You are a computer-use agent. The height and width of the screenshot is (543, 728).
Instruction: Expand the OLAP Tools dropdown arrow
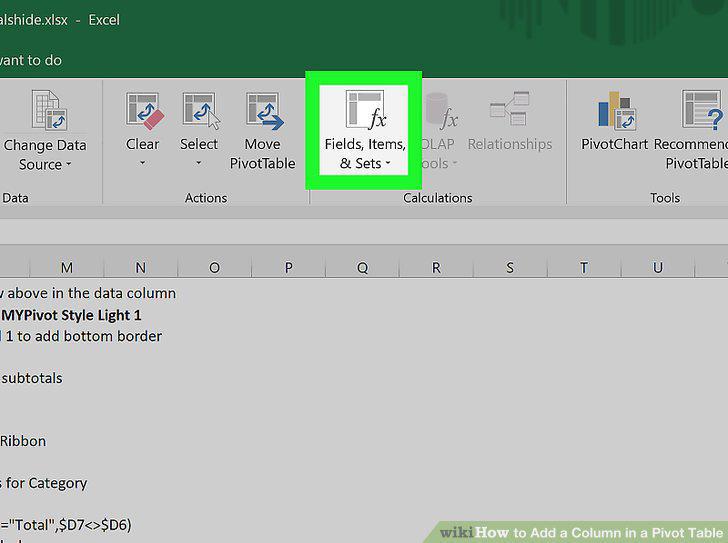point(455,163)
